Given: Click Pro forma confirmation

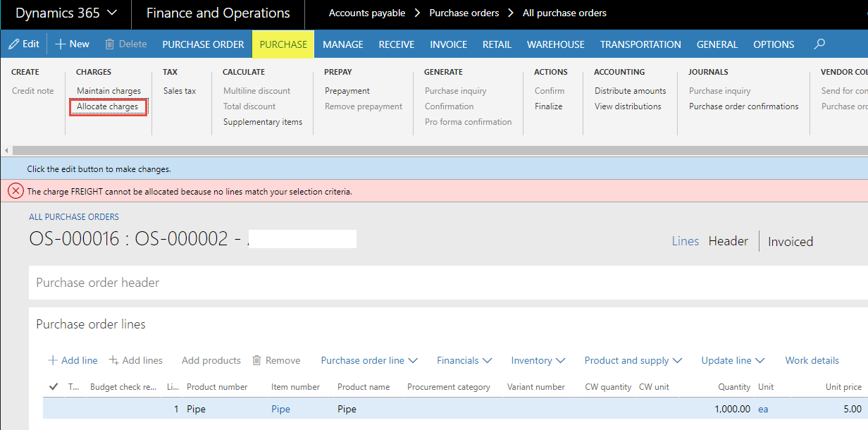Looking at the screenshot, I should (x=468, y=122).
